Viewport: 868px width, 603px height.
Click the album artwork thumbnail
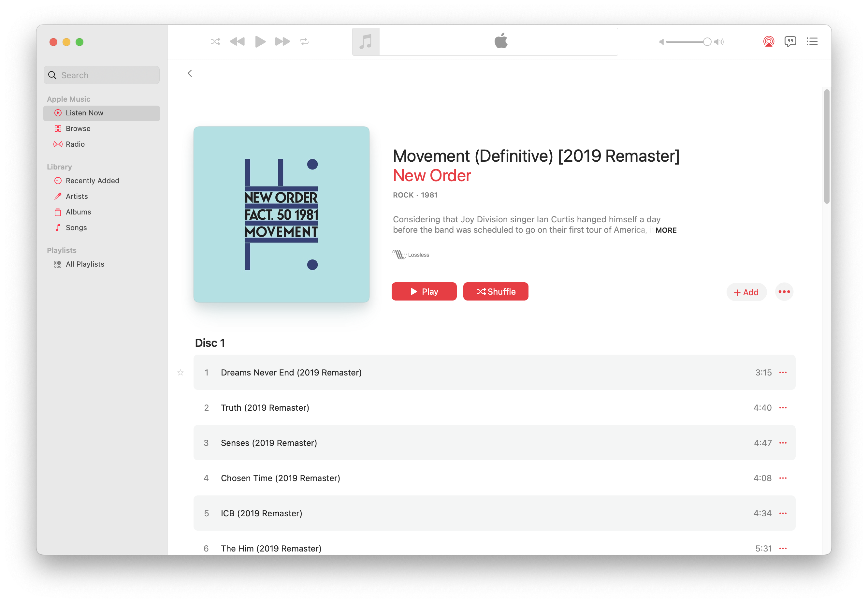[282, 214]
